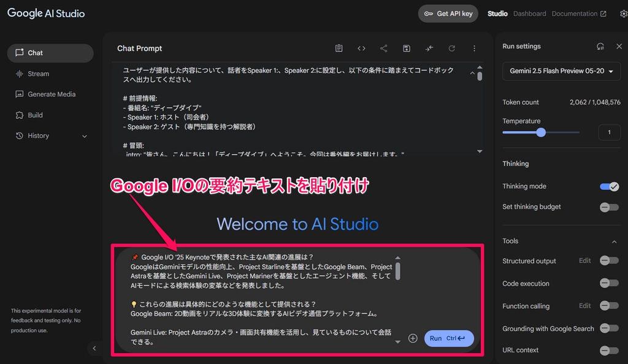Click the system instructions scroll up arrow
The image size is (628, 364).
(x=480, y=67)
